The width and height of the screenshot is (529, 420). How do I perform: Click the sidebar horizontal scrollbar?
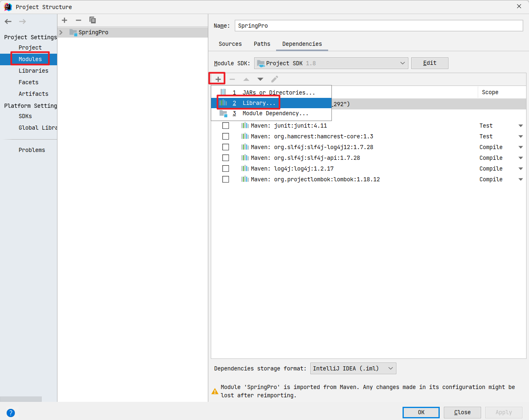[x=21, y=399]
